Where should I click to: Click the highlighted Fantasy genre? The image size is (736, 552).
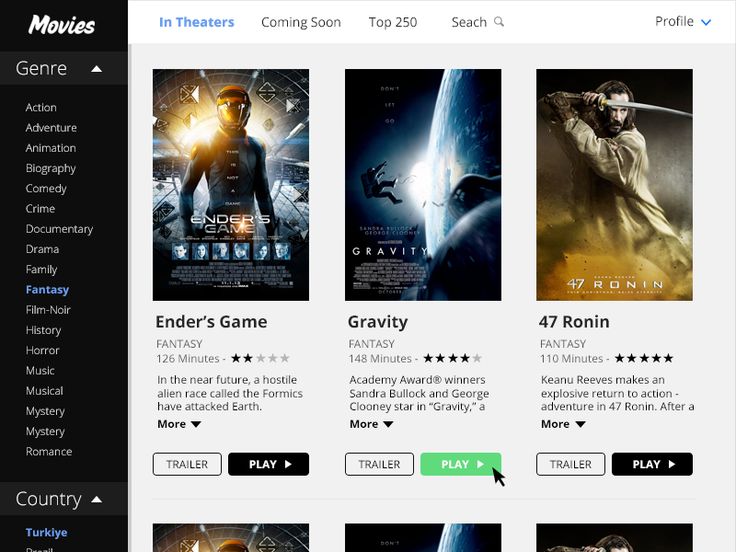point(47,290)
